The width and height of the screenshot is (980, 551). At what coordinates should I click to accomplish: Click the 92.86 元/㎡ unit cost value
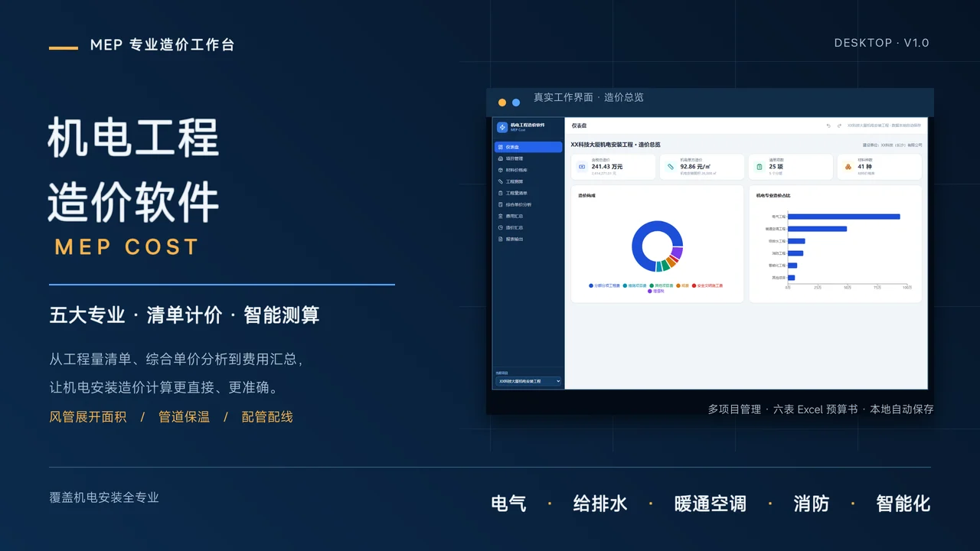click(x=697, y=166)
